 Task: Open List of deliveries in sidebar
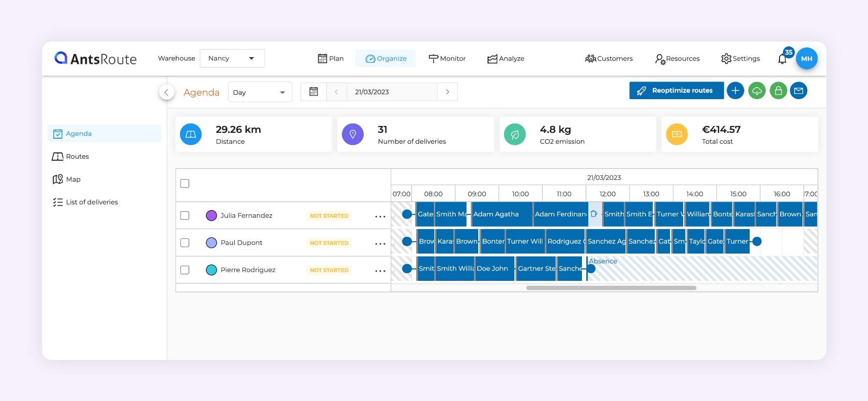(91, 202)
